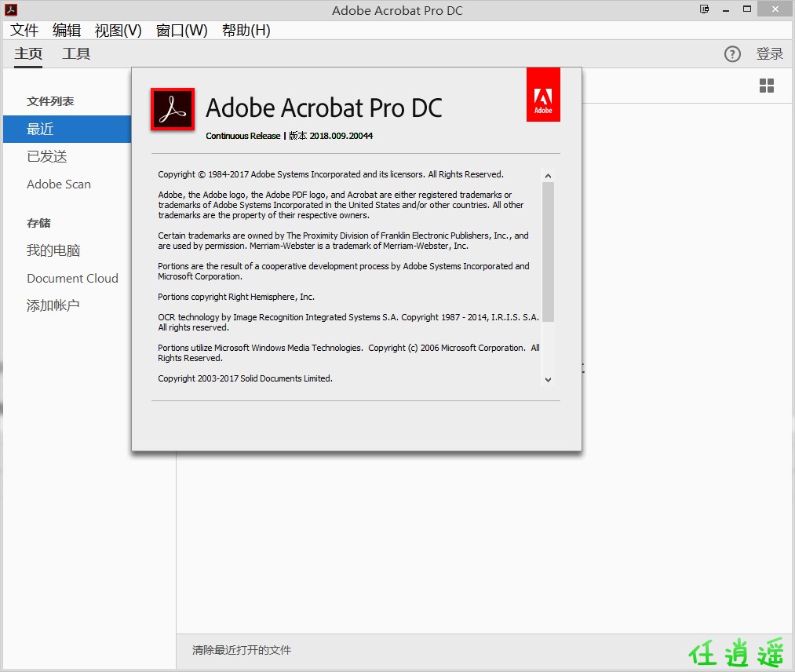The image size is (795, 672).
Task: Click the 文件列表 section heading
Action: [x=50, y=101]
